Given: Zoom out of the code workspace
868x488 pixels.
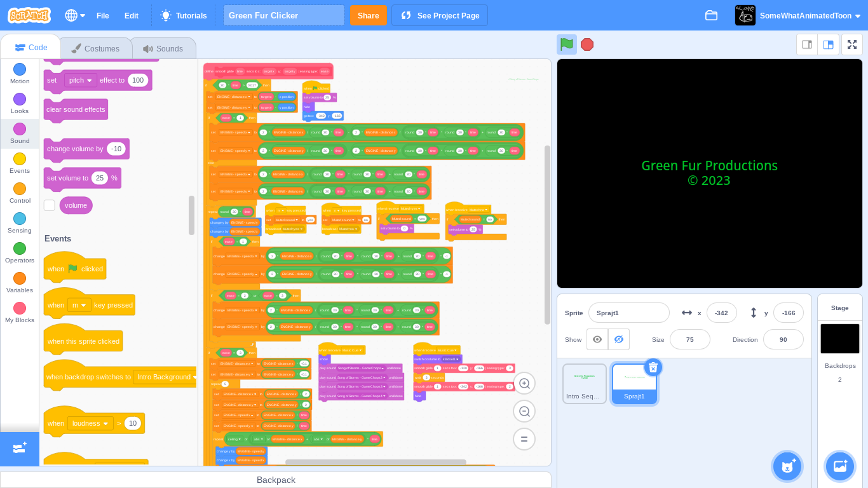Looking at the screenshot, I should point(524,411).
